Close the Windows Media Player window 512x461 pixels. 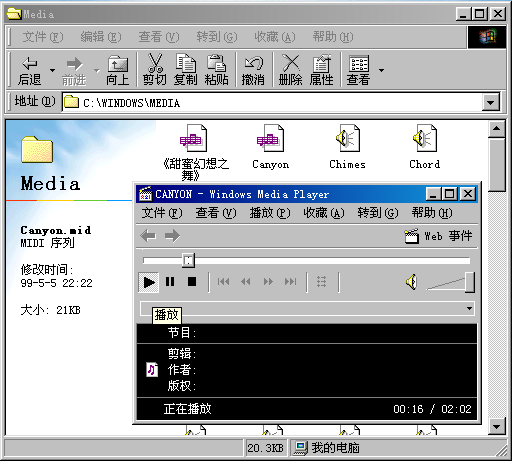468,194
